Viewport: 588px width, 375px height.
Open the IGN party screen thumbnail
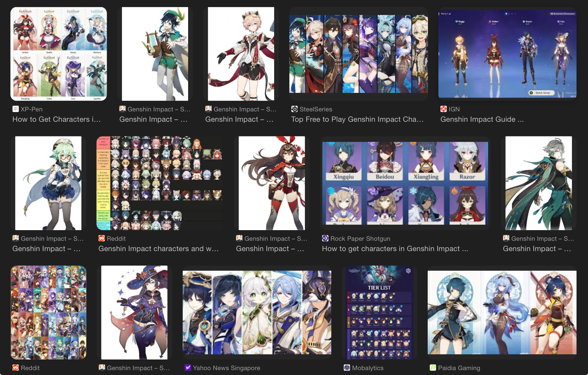click(507, 54)
